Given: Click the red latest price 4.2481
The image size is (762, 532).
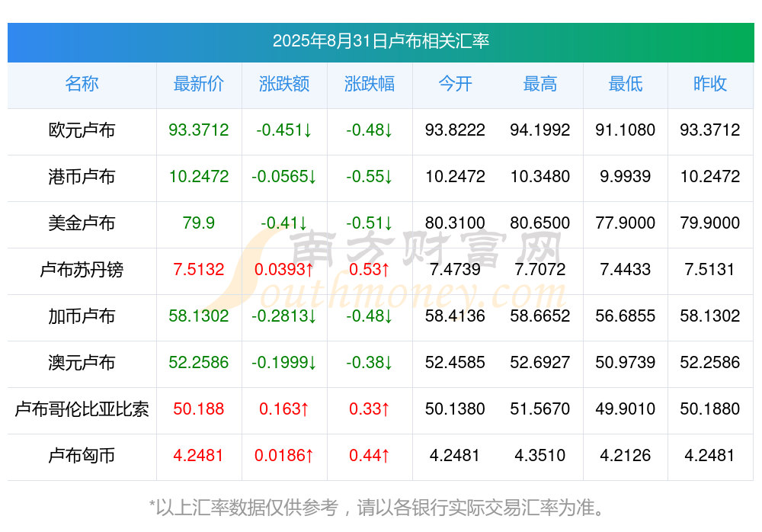Looking at the screenshot, I should (199, 456).
